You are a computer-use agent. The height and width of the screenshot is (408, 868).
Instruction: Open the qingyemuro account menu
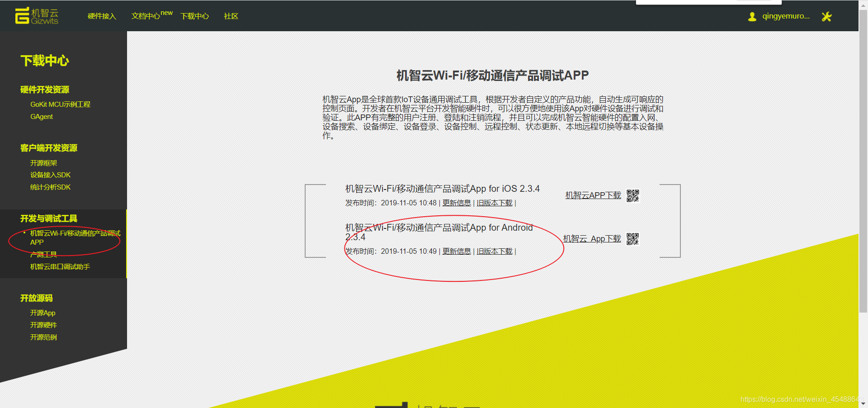[786, 16]
